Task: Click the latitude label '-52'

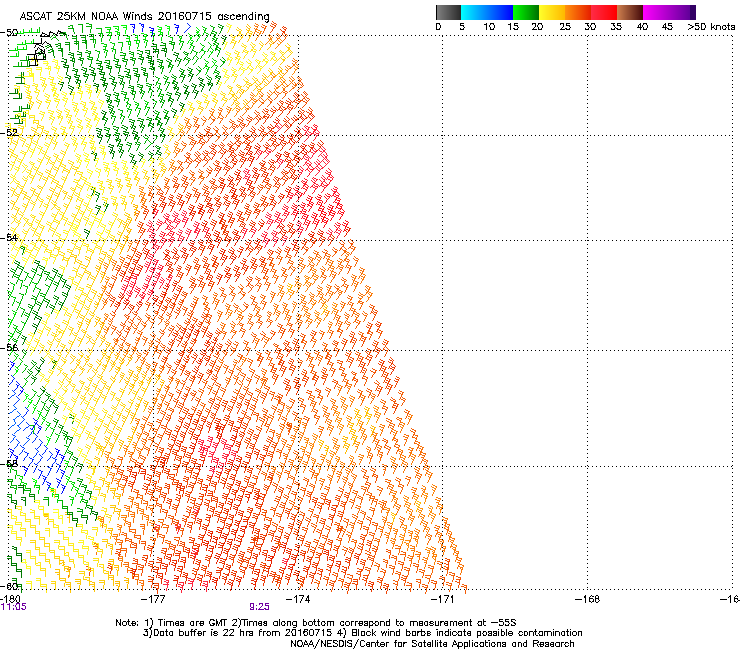Action: point(9,133)
